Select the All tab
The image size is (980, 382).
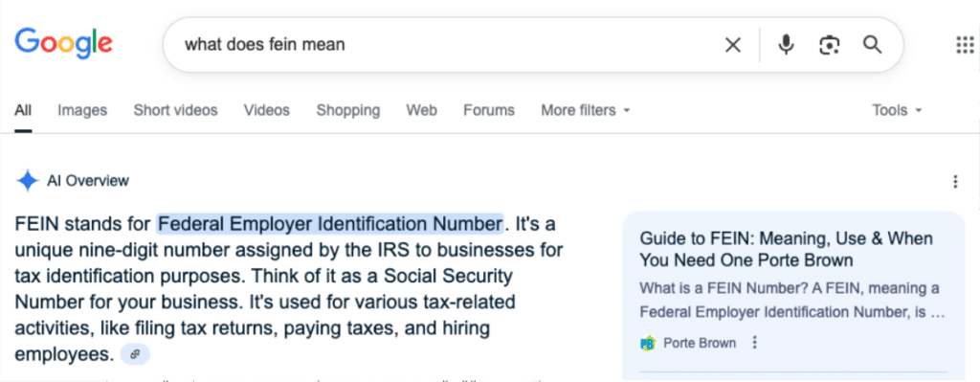coord(23,111)
